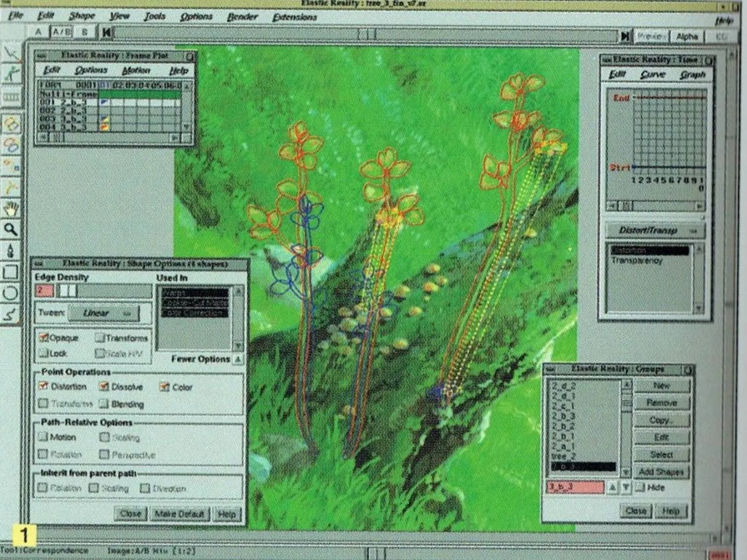Select the hand pan tool
Screen dimensions: 747x560
click(x=11, y=209)
